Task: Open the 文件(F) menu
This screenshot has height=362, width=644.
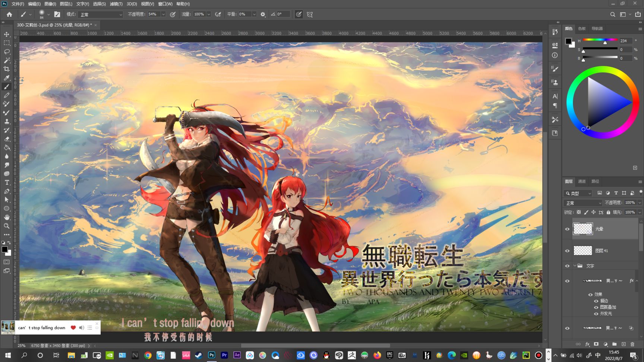Action: 18,4
